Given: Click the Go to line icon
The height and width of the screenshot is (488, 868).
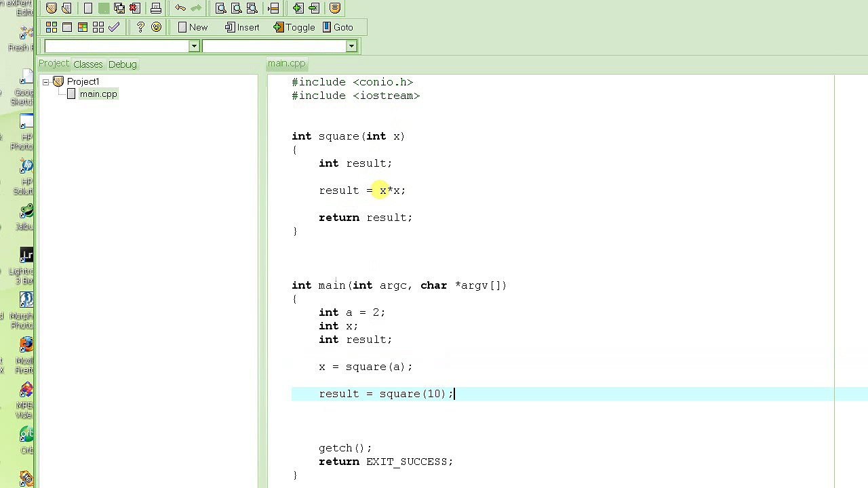Looking at the screenshot, I should coord(273,8).
